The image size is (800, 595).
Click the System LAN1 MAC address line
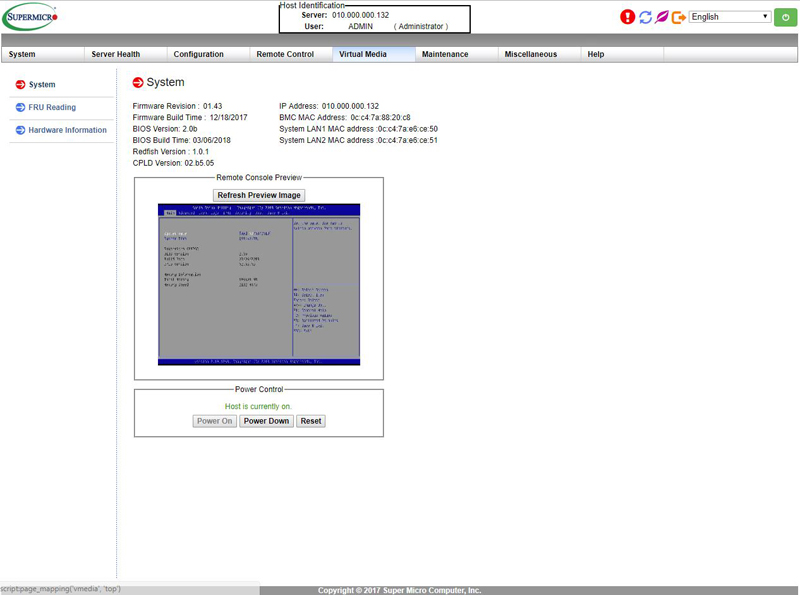click(x=358, y=129)
